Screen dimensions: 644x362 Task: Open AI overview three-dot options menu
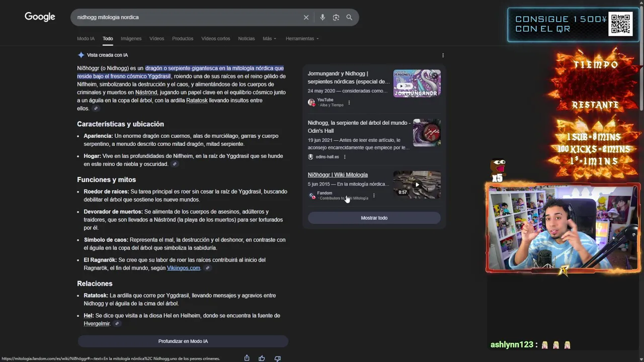tap(443, 55)
